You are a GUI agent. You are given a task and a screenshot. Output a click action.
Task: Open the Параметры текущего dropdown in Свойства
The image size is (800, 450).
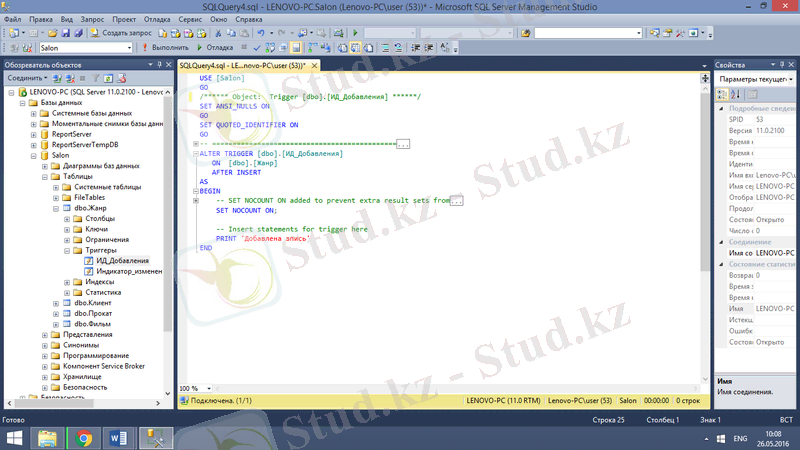pyautogui.click(x=791, y=80)
